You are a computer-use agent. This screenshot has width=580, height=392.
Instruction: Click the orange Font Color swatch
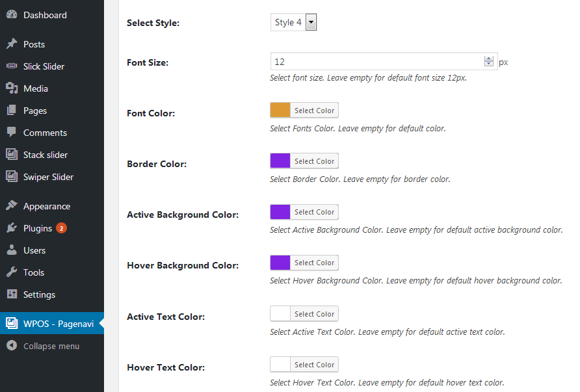(280, 111)
